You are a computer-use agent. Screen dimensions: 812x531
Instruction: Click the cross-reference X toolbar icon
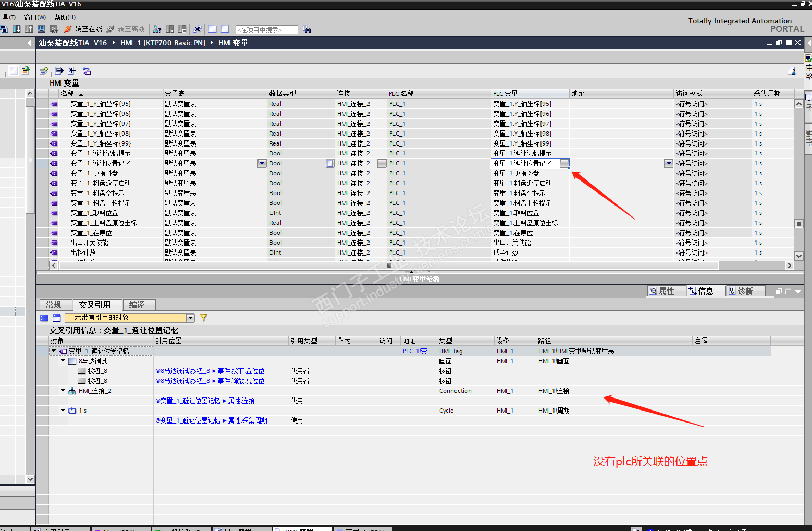pos(197,29)
